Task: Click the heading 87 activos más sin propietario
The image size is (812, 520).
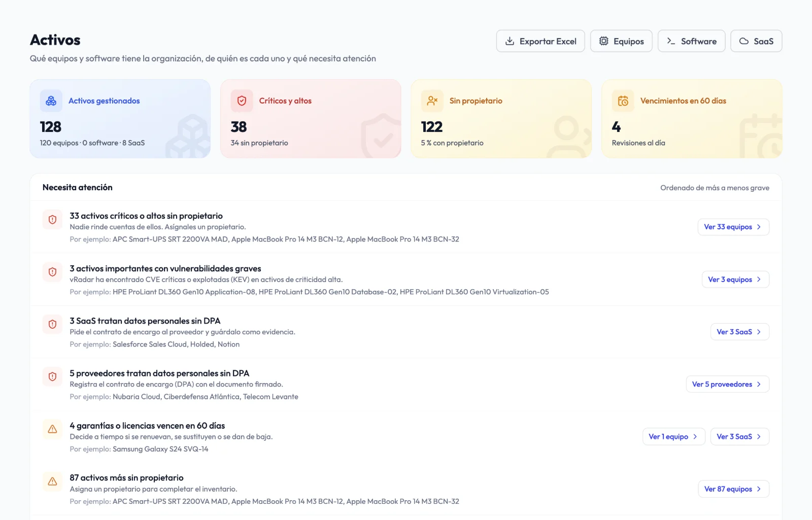Action: pyautogui.click(x=126, y=478)
